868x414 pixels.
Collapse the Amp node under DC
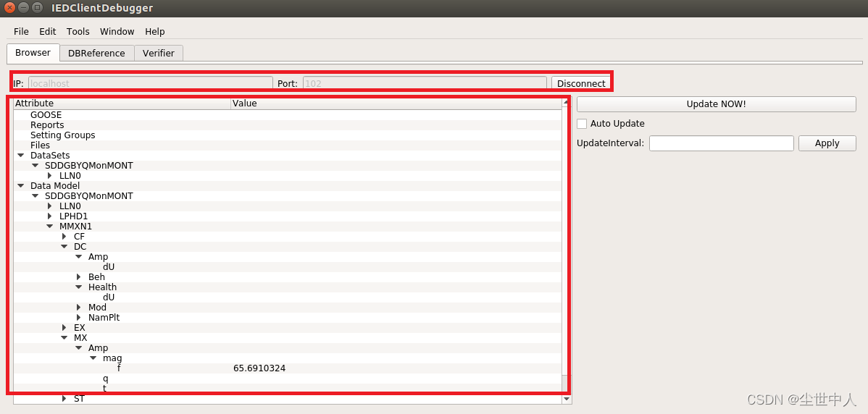pos(78,256)
